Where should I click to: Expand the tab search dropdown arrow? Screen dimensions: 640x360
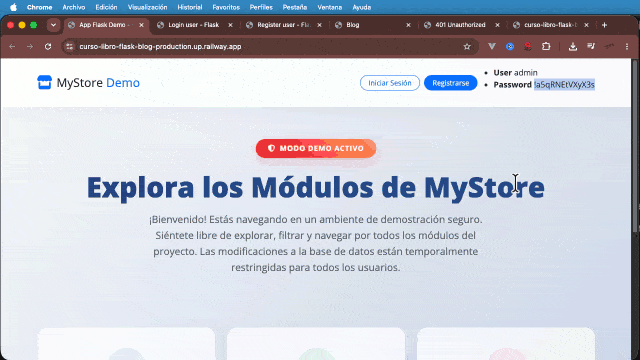pyautogui.click(x=53, y=25)
